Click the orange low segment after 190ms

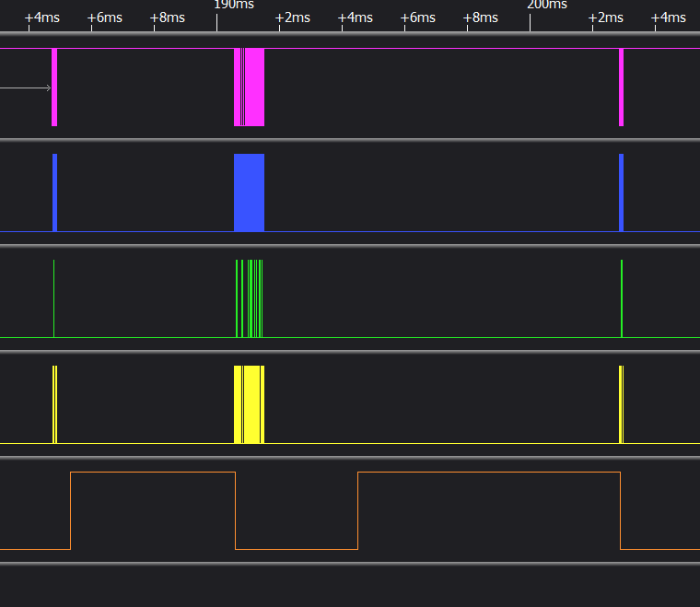pyautogui.click(x=297, y=549)
